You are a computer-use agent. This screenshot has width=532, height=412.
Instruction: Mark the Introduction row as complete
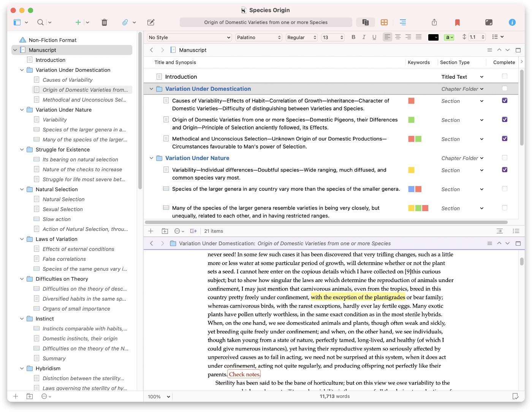pyautogui.click(x=505, y=76)
